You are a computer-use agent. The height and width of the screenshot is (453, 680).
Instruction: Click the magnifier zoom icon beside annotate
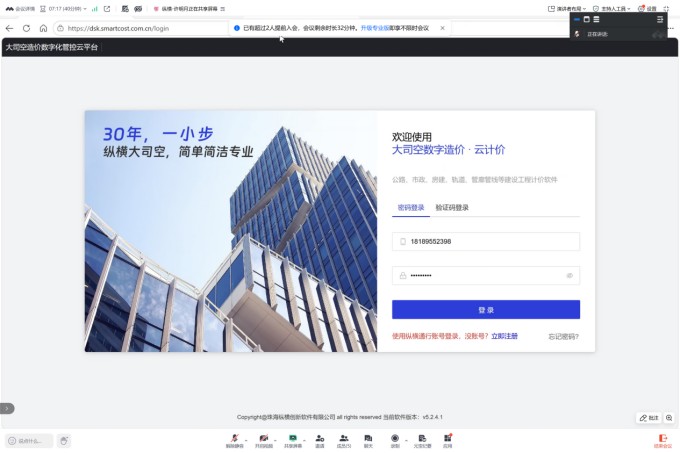(669, 418)
